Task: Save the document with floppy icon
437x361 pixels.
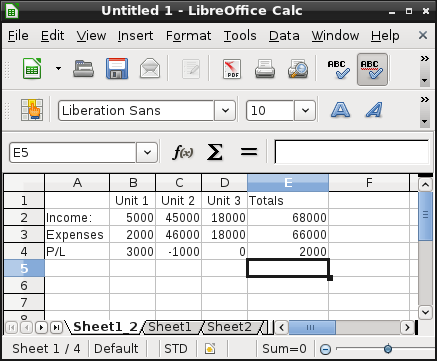Action: coord(117,69)
